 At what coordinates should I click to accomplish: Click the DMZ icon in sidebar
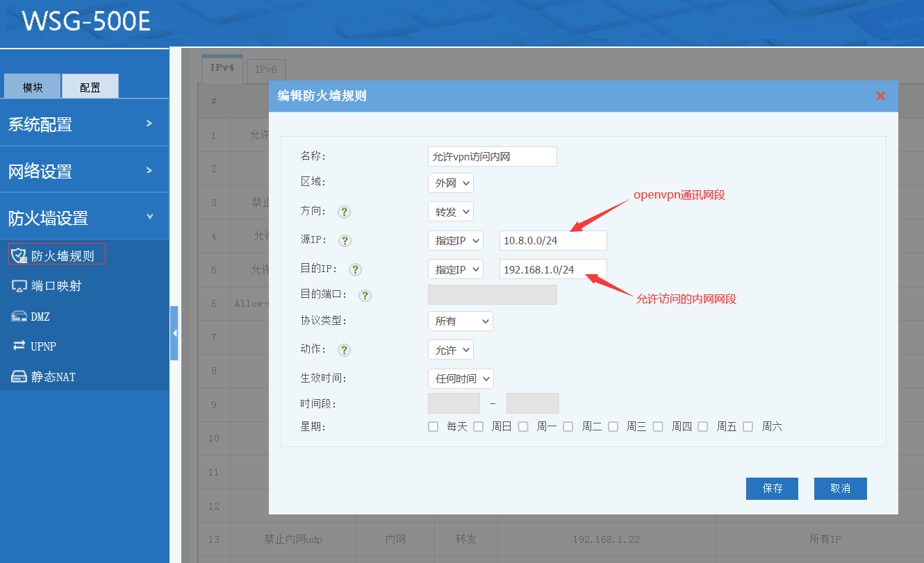19,317
